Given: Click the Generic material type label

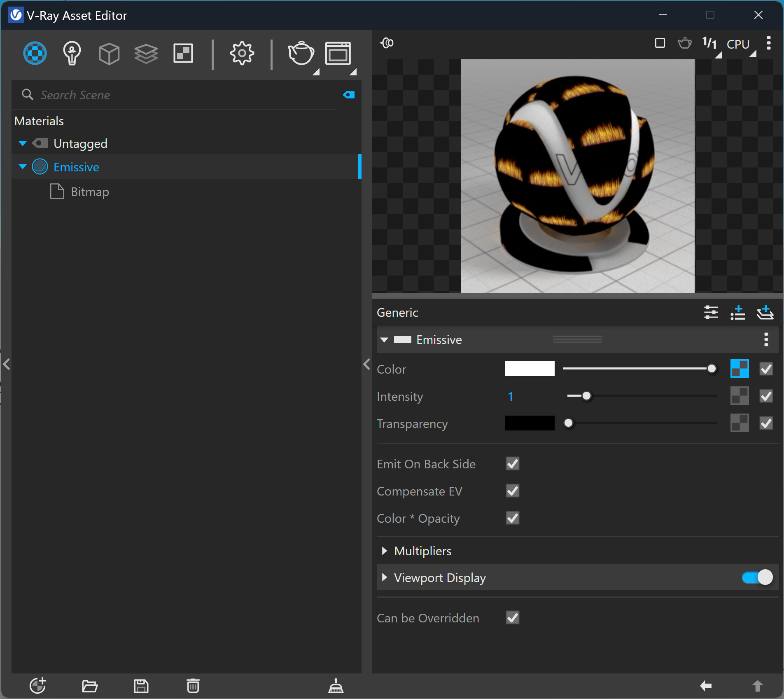Looking at the screenshot, I should click(397, 313).
